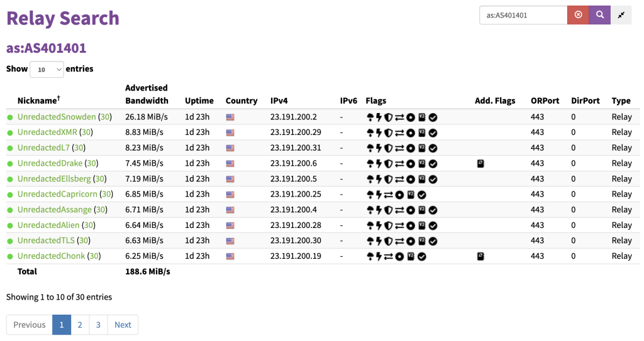Click the family count (30) beside UnredactedAlien
644x341 pixels.
pyautogui.click(x=88, y=225)
